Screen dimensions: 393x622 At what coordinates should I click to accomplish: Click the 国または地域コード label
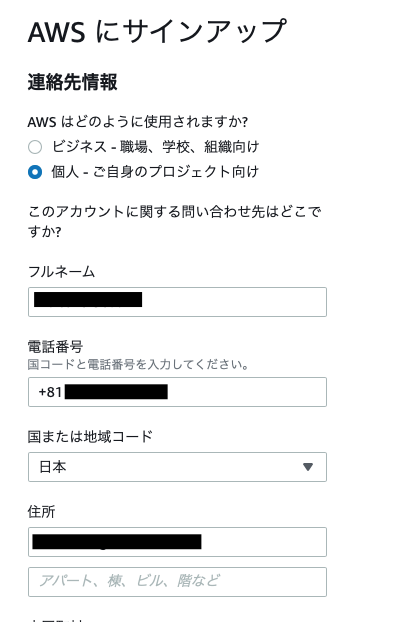(90, 437)
